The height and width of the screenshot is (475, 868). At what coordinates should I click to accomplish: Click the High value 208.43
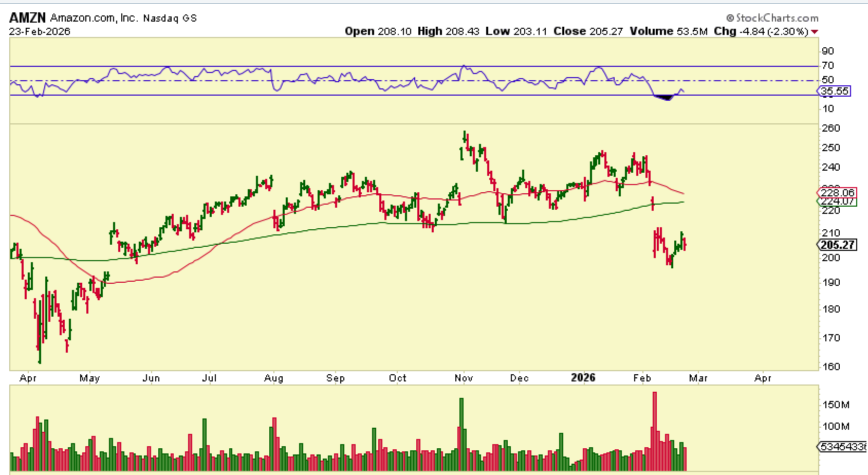[x=462, y=31]
